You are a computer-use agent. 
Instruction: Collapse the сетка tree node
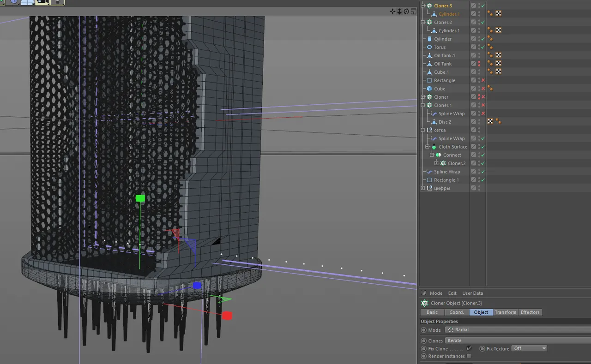pos(423,130)
